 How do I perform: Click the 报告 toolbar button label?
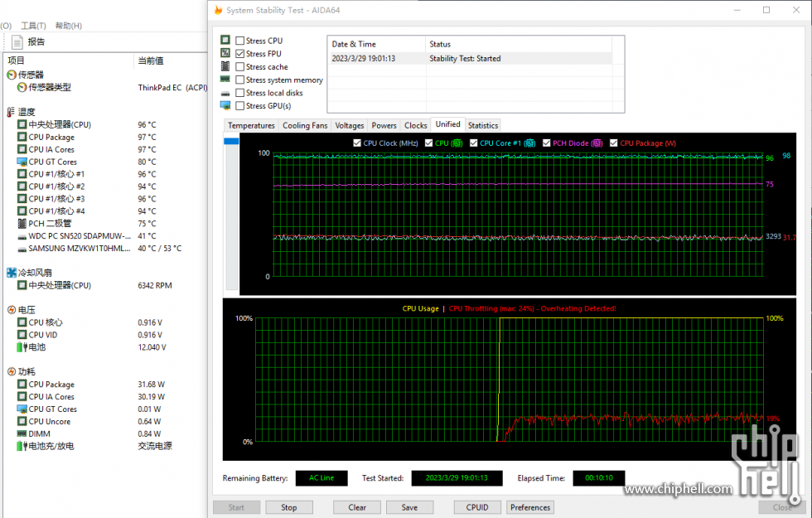tap(36, 42)
